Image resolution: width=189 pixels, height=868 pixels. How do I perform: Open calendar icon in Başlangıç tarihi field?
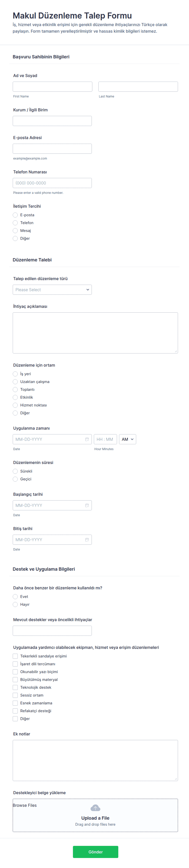(x=87, y=505)
